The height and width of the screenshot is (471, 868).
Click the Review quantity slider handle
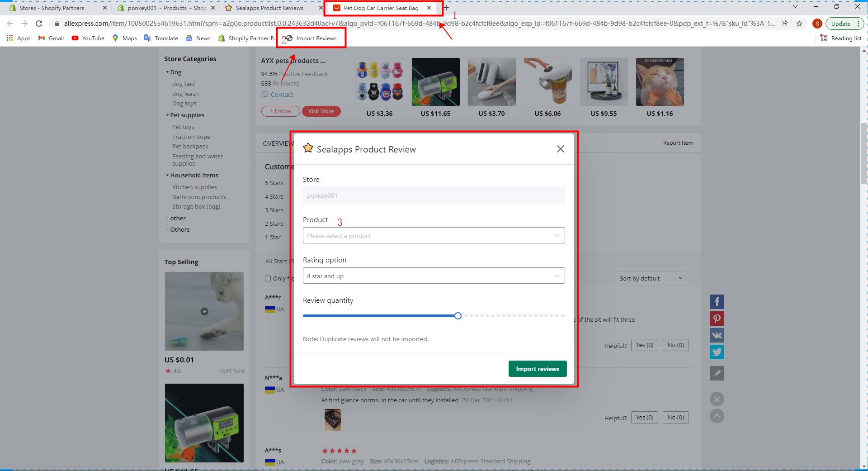(x=458, y=316)
